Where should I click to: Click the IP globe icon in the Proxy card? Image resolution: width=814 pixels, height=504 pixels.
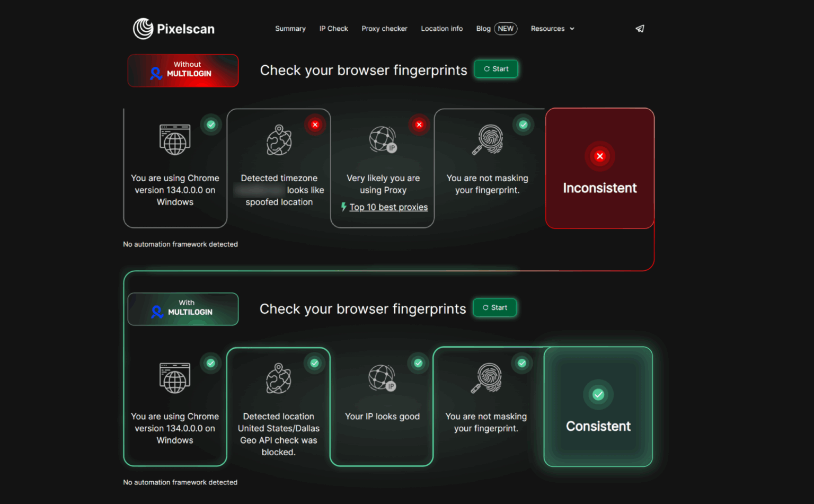383,139
